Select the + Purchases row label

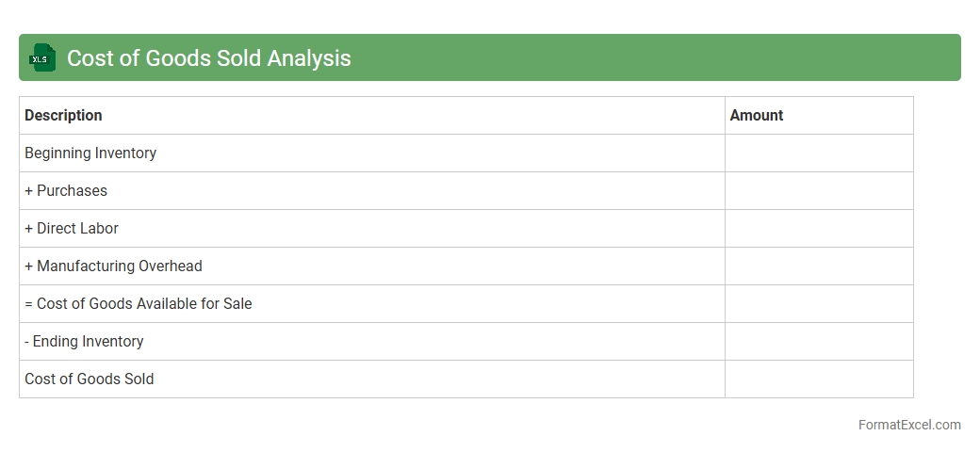[x=66, y=190]
